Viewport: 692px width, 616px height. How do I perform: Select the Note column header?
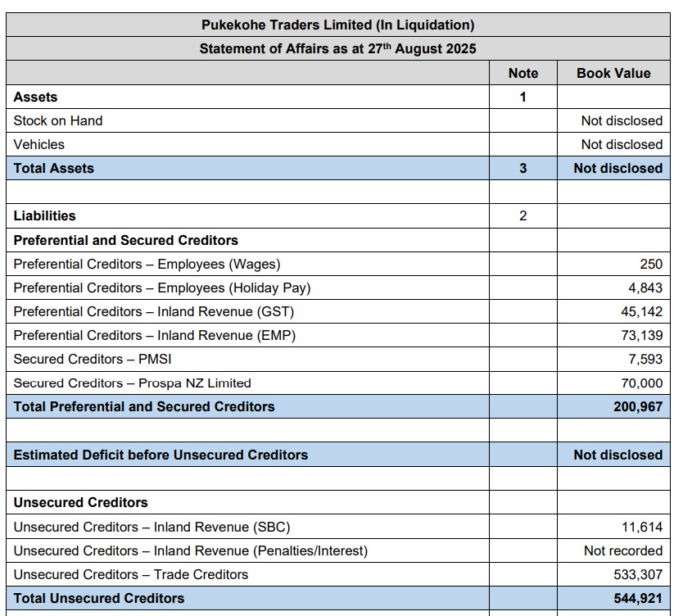point(522,73)
